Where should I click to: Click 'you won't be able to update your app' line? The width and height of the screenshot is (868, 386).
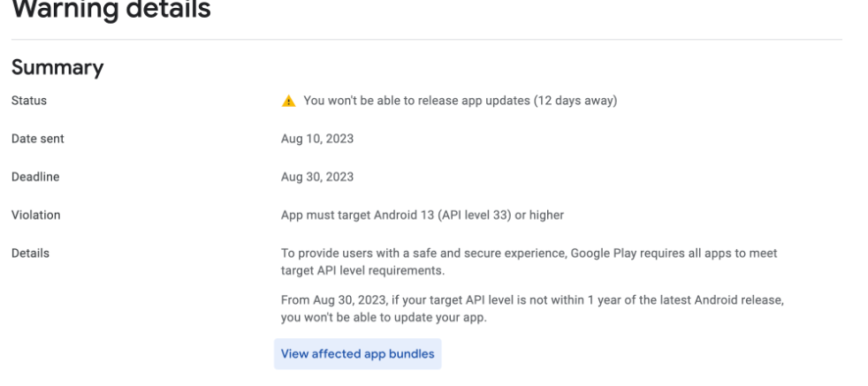tap(384, 319)
